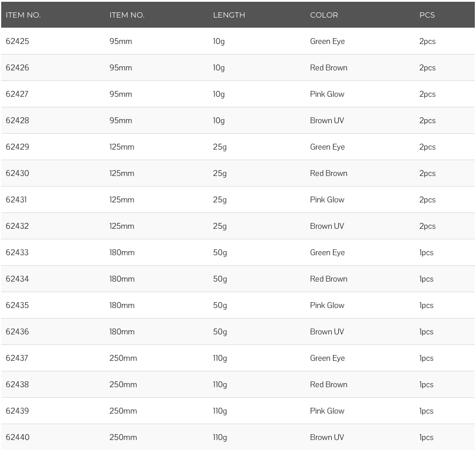Screen dimensions: 476x450
Task: Select item number 62426 cell
Action: coord(18,67)
